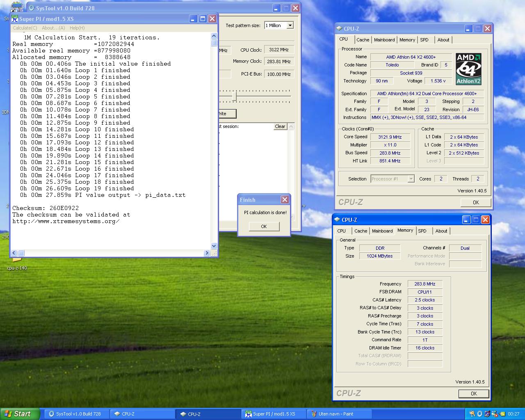Click OK in top CPU-Z window
The height and width of the screenshot is (420, 525).
click(x=476, y=202)
